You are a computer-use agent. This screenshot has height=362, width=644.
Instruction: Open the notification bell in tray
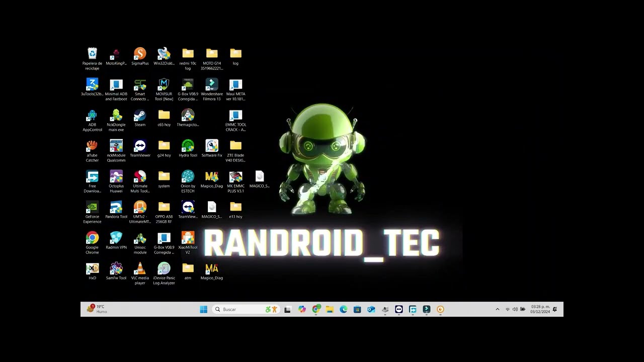[555, 309]
